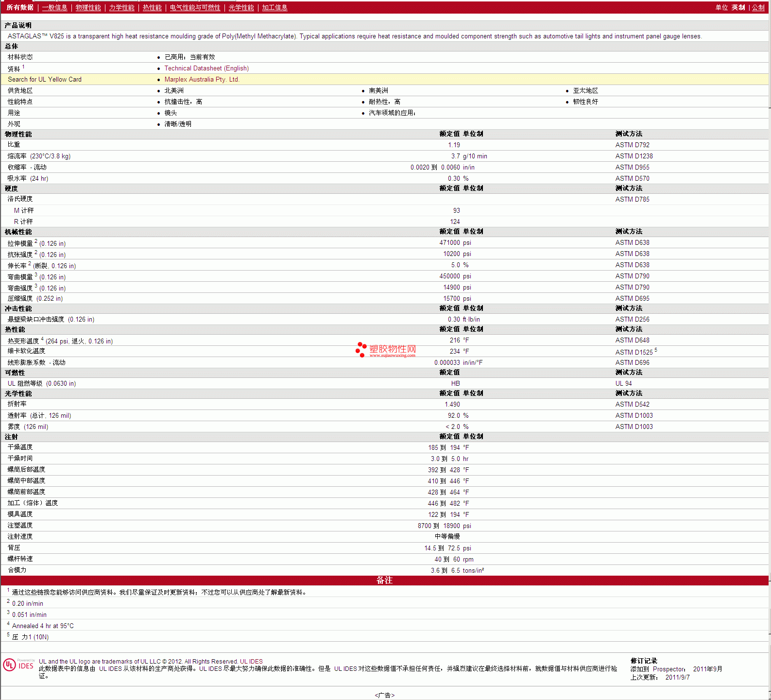Switch units to 公制
Screen dimensions: 771x700
(x=758, y=7)
